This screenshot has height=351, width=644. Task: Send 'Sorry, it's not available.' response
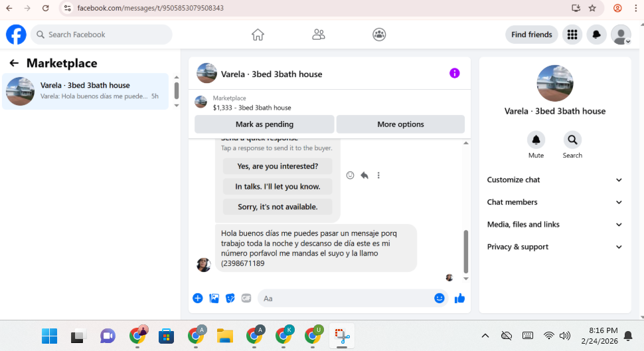click(278, 207)
